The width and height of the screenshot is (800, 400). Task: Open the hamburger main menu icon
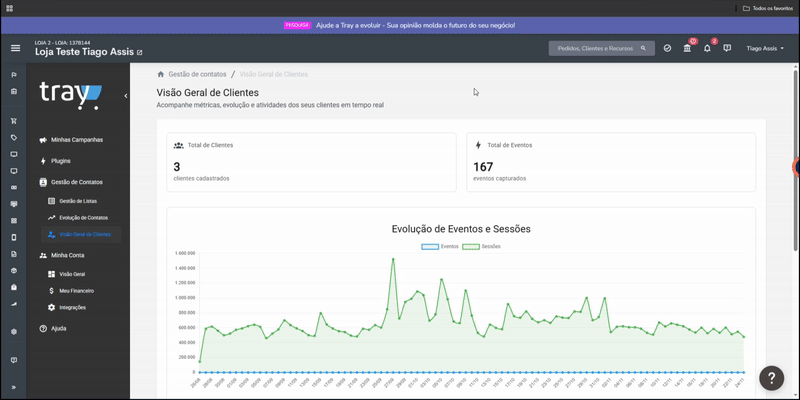[x=15, y=48]
